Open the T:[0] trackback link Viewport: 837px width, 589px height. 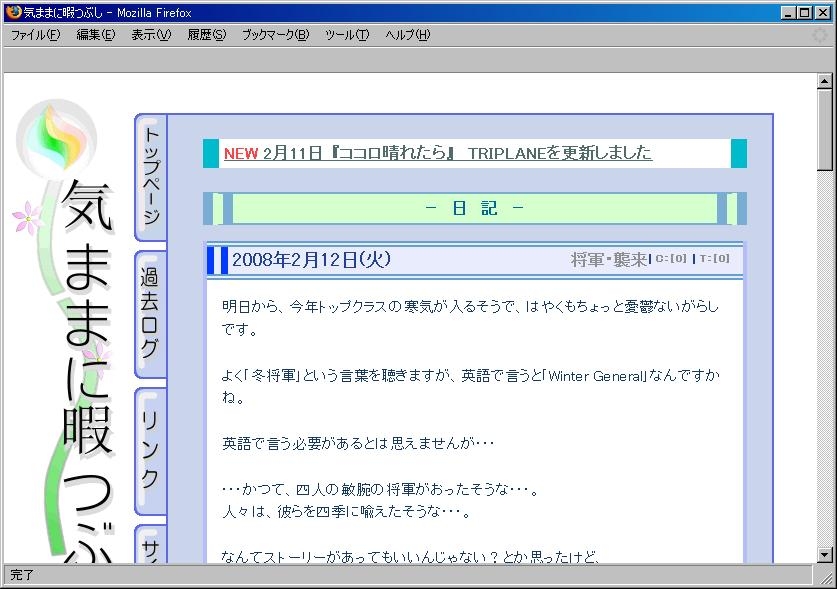click(714, 259)
